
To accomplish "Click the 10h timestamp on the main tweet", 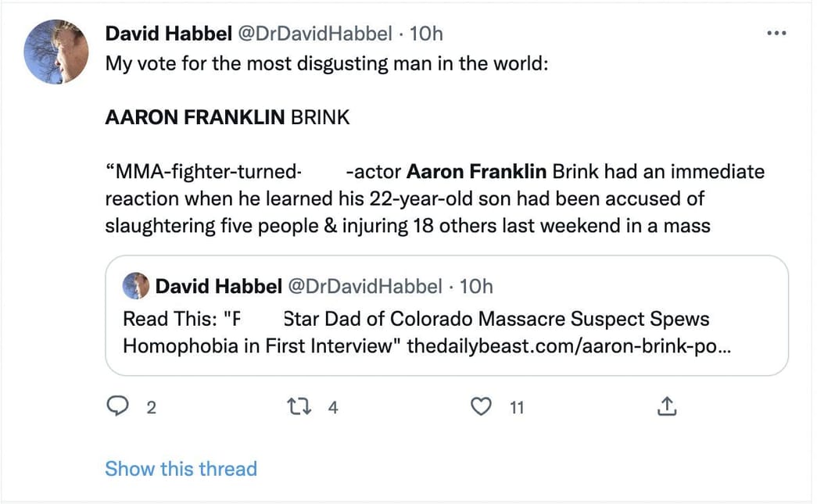I will click(426, 33).
